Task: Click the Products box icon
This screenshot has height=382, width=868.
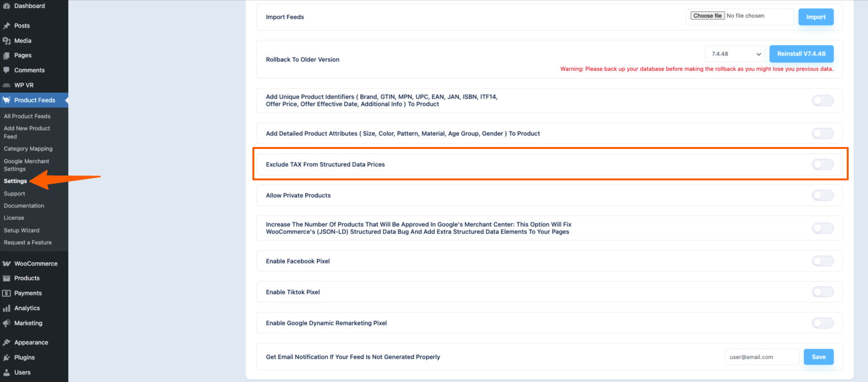Action: tap(6, 278)
